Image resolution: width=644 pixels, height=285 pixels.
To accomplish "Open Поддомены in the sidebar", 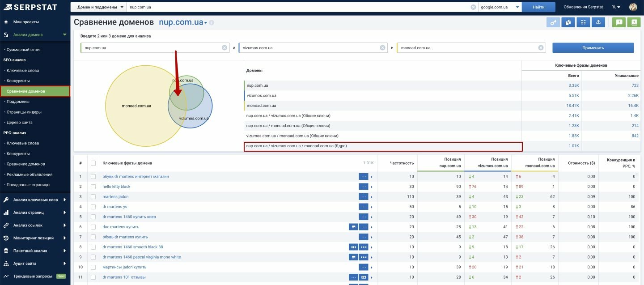I will click(x=18, y=102).
